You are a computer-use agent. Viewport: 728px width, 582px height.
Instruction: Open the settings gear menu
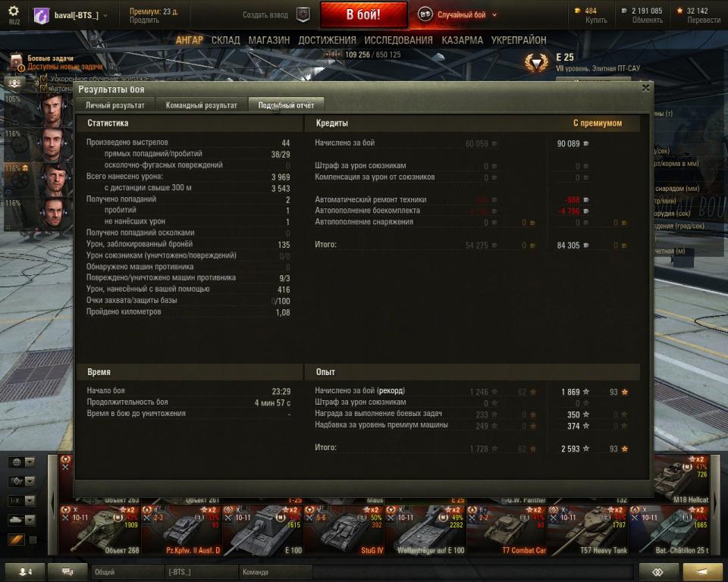[x=14, y=11]
